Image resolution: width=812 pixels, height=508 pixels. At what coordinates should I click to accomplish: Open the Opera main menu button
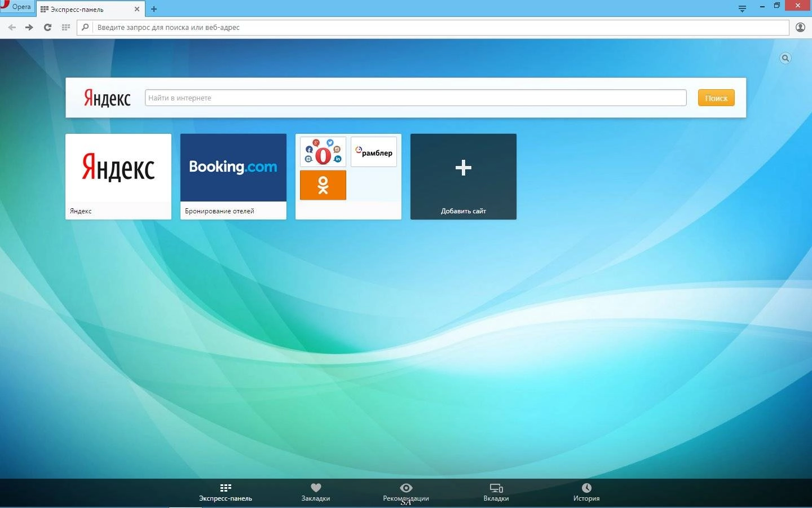pyautogui.click(x=17, y=7)
